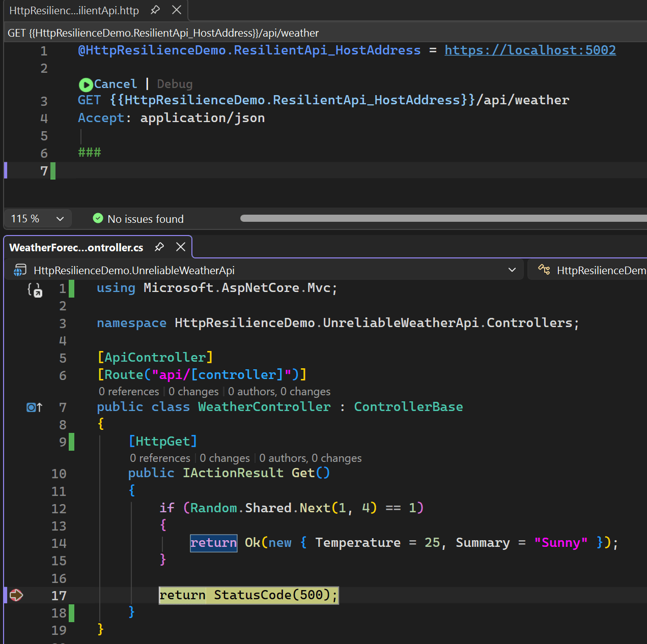Pin the WeatherForecastController.cs tab
647x644 pixels.
159,247
